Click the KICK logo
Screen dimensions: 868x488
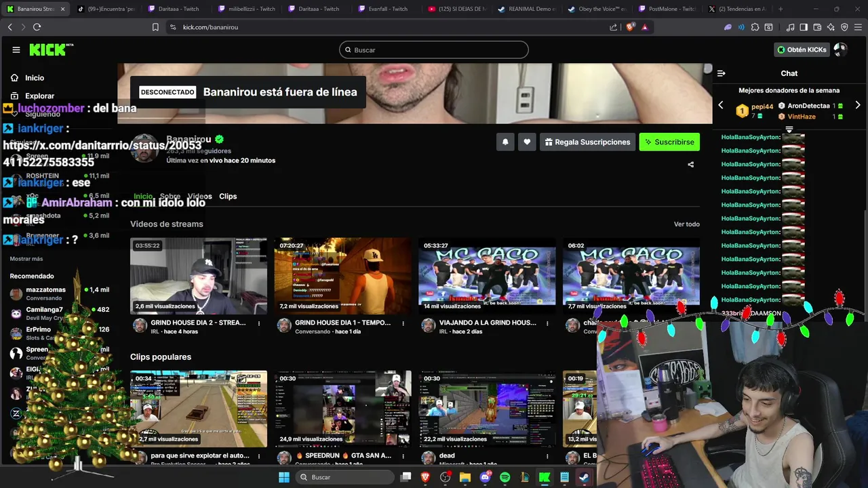click(51, 49)
